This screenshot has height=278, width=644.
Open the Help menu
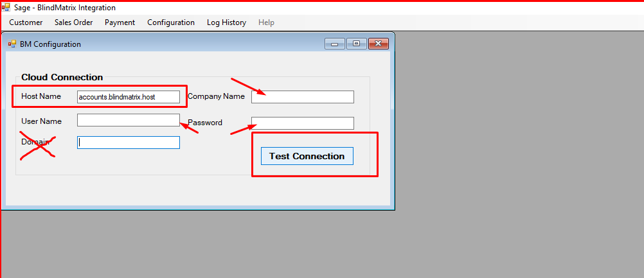coord(266,22)
